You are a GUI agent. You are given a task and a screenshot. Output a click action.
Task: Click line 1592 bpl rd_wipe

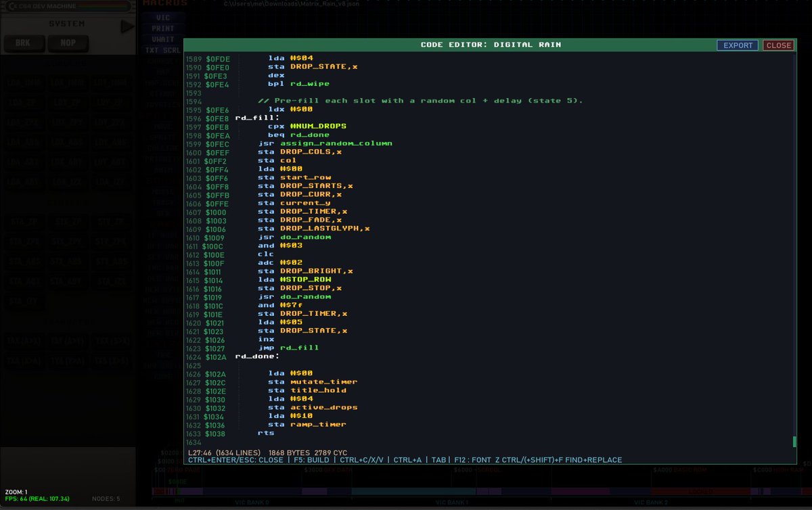pos(298,84)
